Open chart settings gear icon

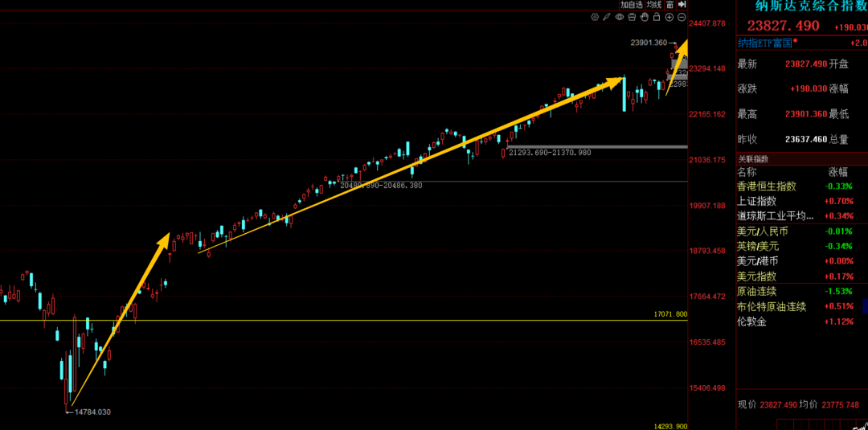[595, 17]
